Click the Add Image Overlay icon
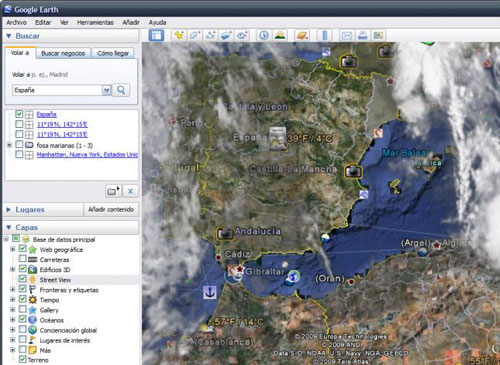The image size is (500, 365). [x=226, y=35]
